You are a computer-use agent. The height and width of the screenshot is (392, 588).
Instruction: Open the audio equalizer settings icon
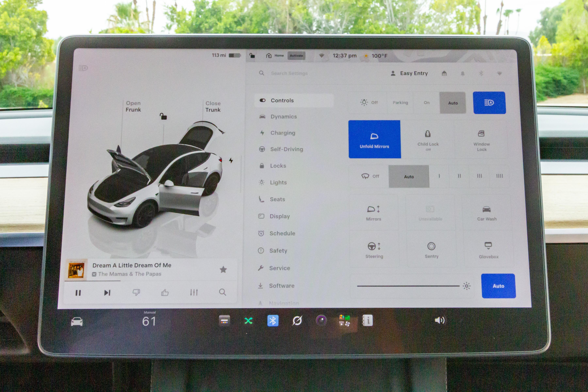tap(194, 292)
